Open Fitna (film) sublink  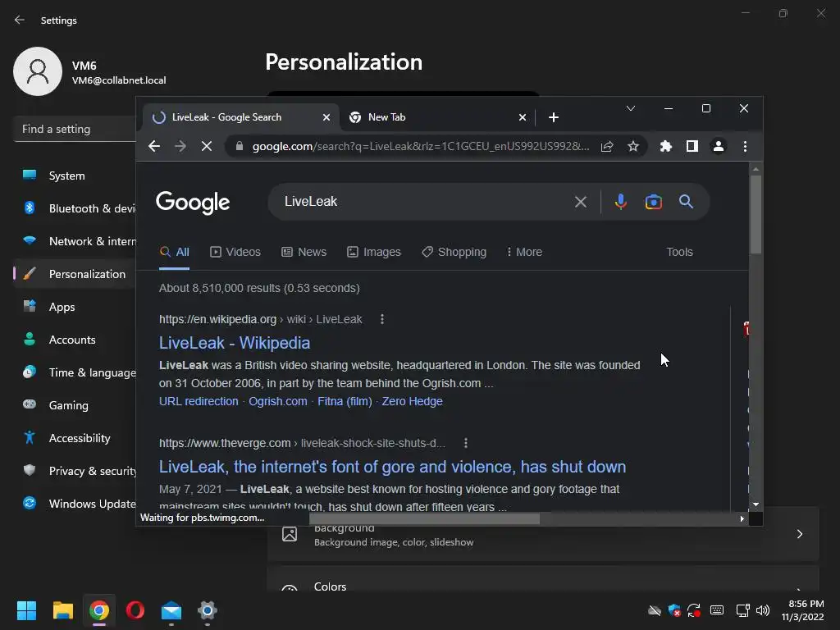coord(345,401)
